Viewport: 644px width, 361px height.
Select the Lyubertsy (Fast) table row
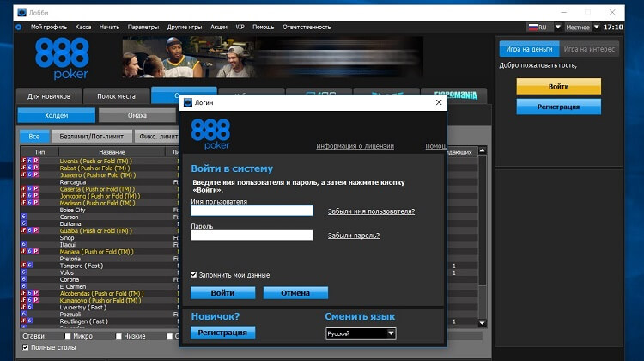(100, 307)
